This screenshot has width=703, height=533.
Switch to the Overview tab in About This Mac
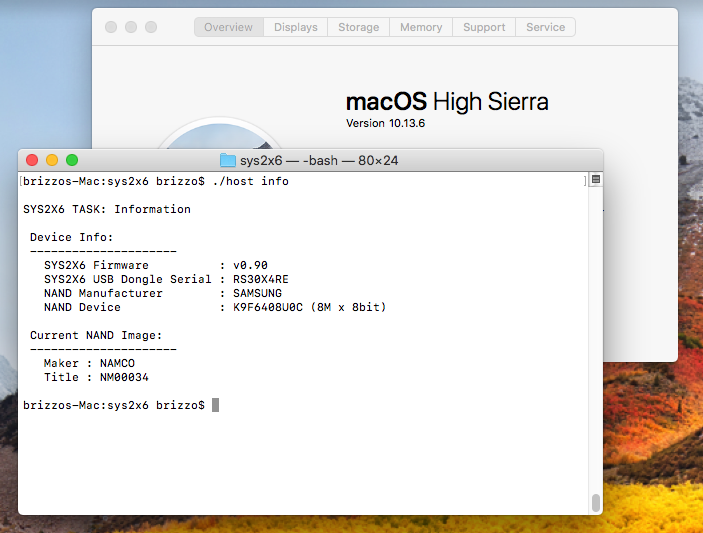229,27
